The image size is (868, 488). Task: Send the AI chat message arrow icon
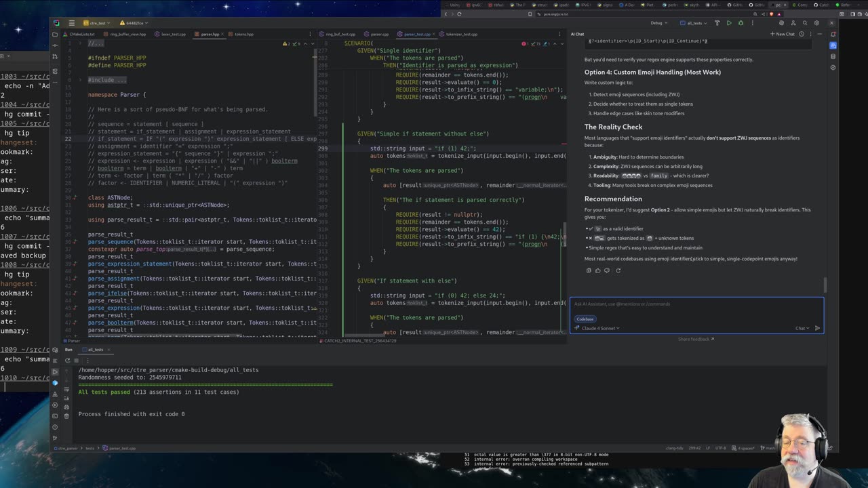click(817, 328)
